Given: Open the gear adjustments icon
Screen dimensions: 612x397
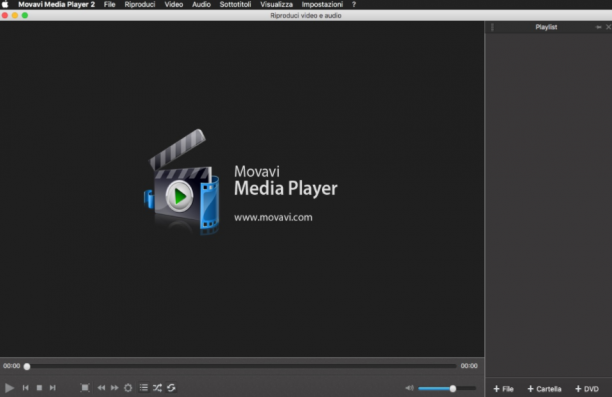Looking at the screenshot, I should click(x=128, y=388).
